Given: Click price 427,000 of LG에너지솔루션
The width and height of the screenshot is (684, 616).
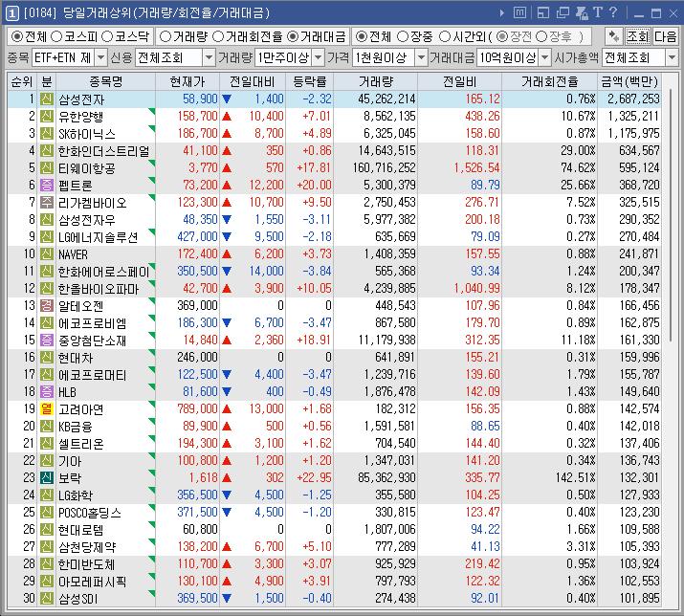Looking at the screenshot, I should pyautogui.click(x=197, y=237).
